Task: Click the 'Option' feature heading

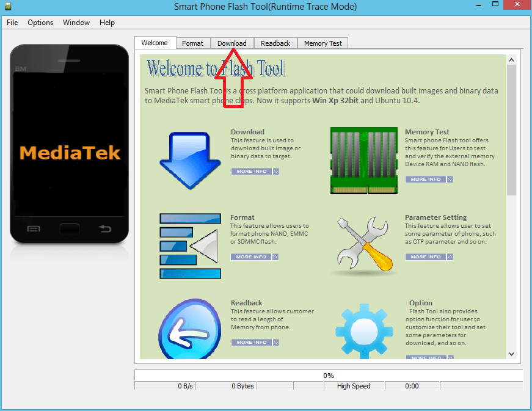Action: [421, 303]
